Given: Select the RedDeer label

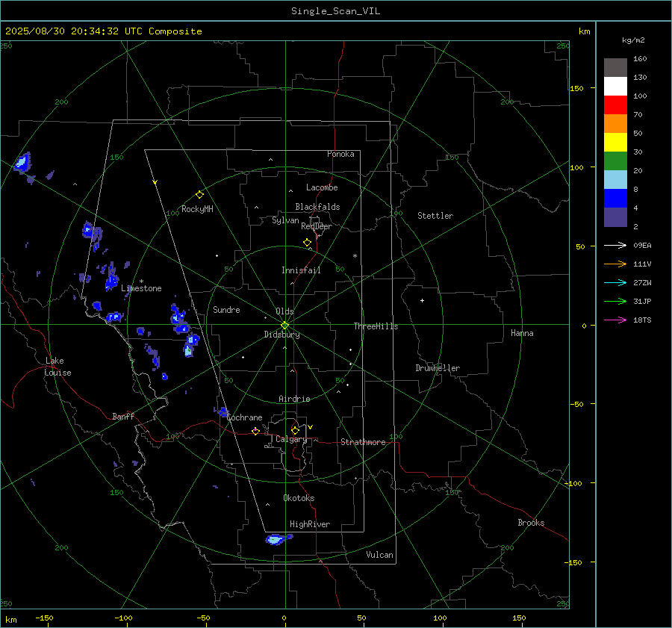Looking at the screenshot, I should point(317,226).
